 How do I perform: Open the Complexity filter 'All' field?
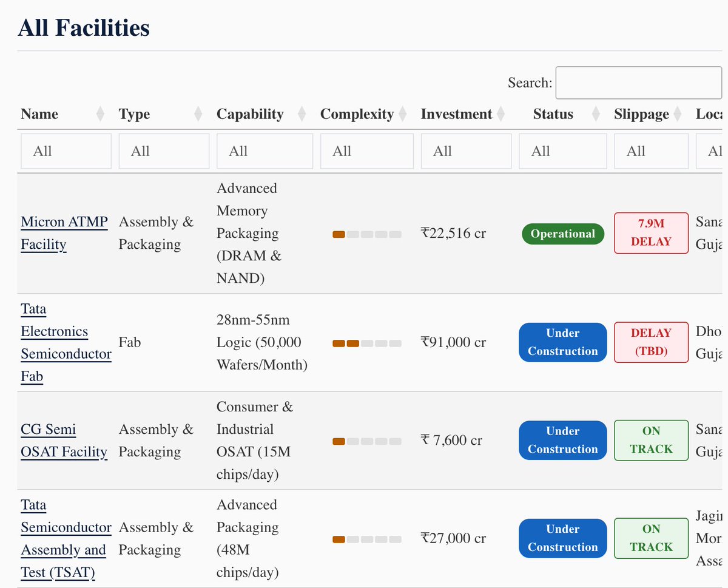[x=367, y=151]
